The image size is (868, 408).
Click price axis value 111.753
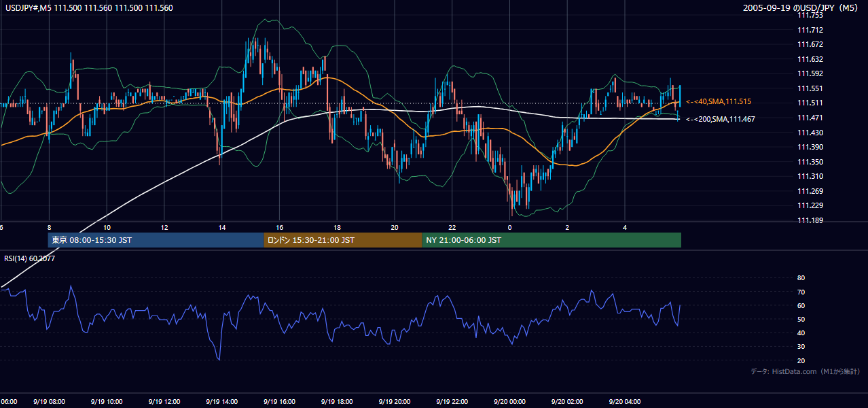pos(810,15)
